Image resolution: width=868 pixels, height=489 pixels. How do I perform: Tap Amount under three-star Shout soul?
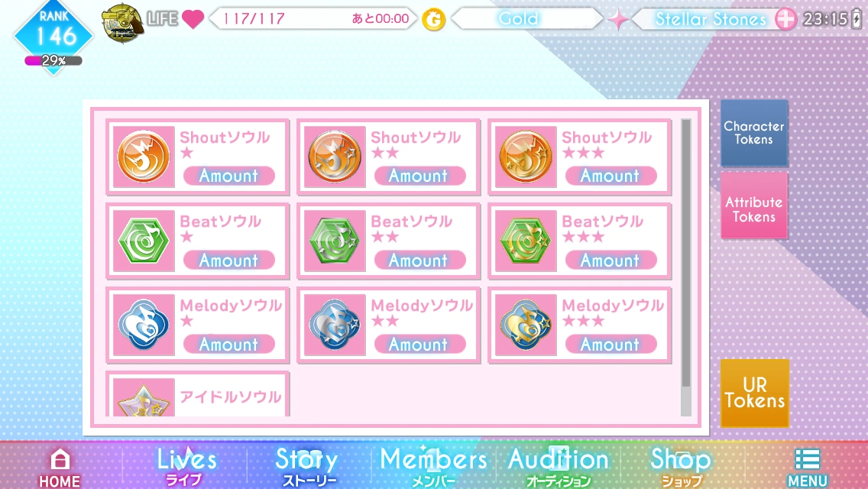(611, 176)
